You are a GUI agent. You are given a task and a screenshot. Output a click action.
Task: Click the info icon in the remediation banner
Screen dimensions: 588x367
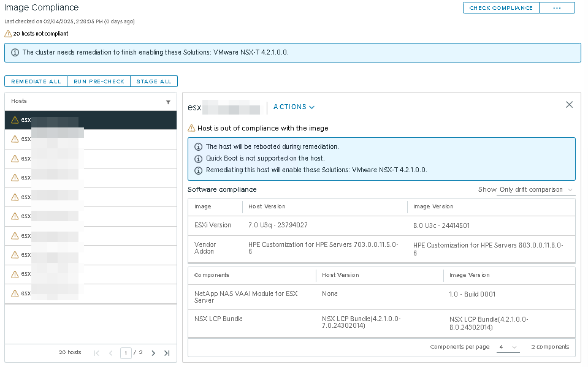pos(13,53)
